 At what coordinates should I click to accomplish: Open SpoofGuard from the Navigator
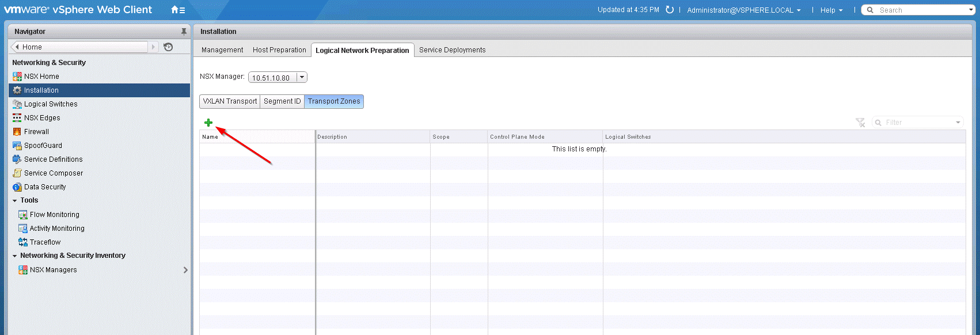43,146
